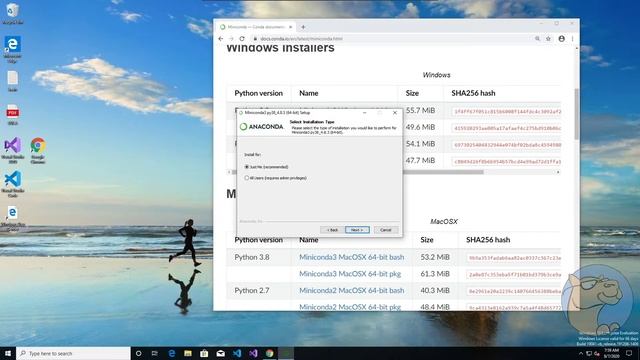
Task: Open Miniconda3 MacOSX 64-bit pkg link
Action: click(350, 274)
